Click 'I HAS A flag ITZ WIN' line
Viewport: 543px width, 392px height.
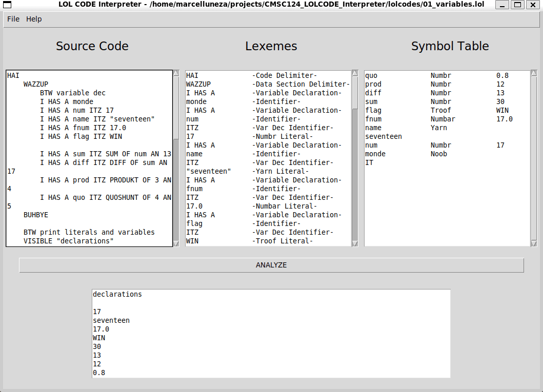[x=81, y=136]
